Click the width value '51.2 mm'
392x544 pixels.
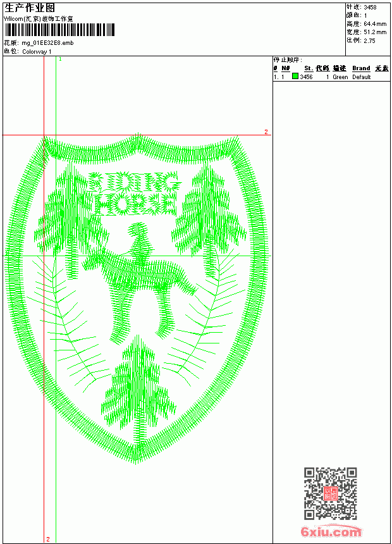[375, 32]
